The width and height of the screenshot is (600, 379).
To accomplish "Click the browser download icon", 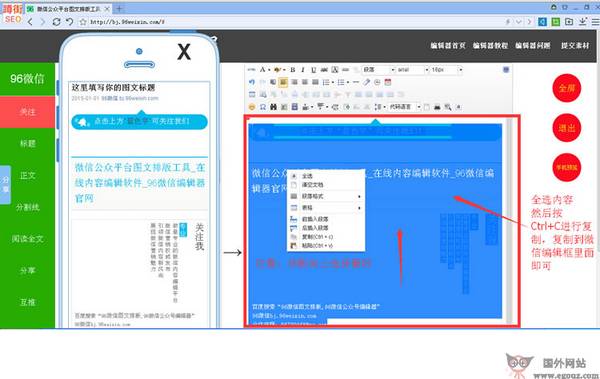I will pos(582,22).
